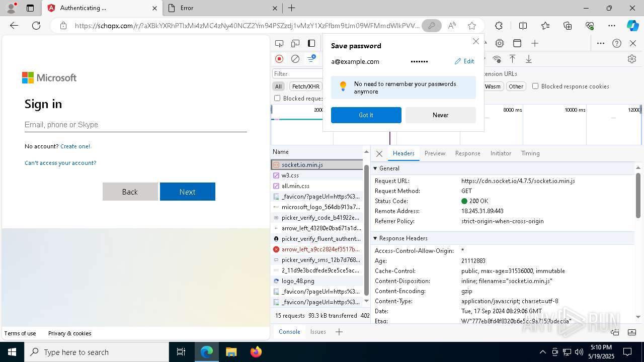
Task: Click Got it in Save password
Action: [366, 115]
